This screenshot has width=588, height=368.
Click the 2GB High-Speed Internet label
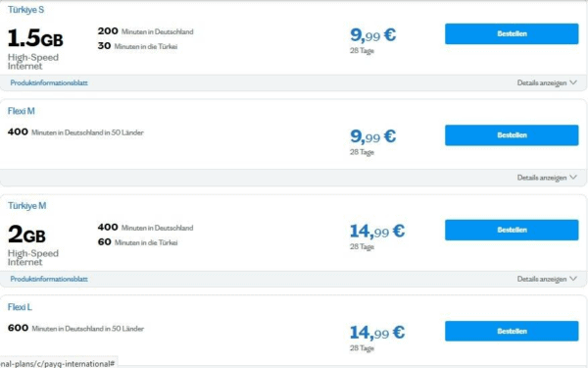click(33, 244)
